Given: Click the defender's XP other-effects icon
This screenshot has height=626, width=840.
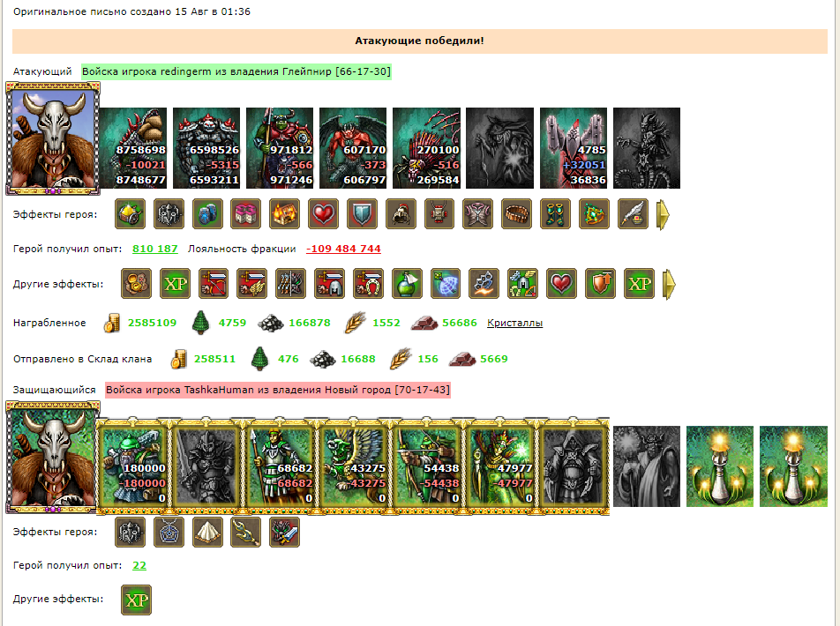Looking at the screenshot, I should (x=137, y=600).
